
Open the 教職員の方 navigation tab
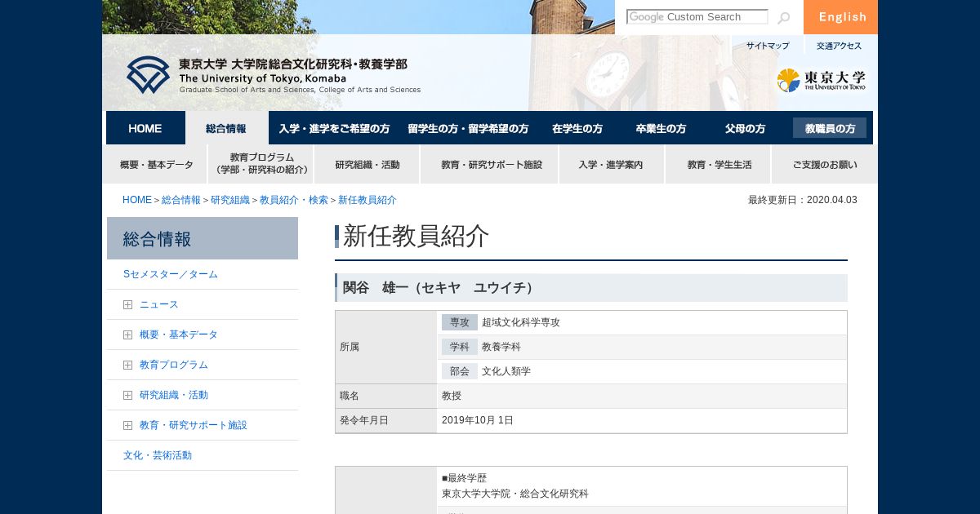point(830,128)
